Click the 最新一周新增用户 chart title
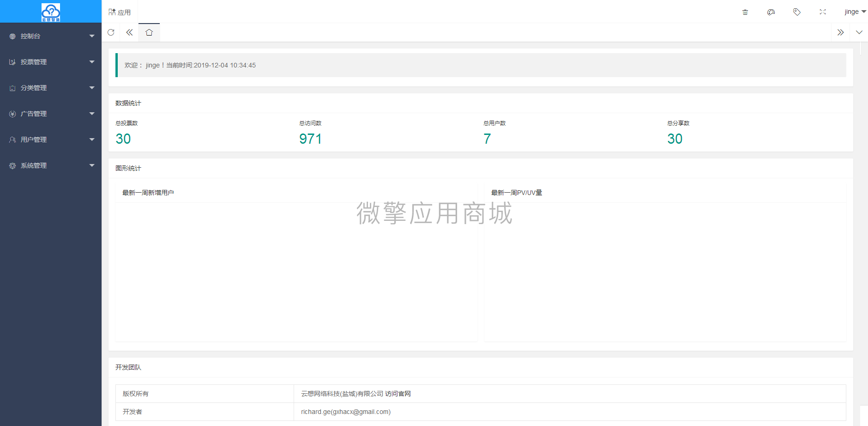868x426 pixels. [x=148, y=193]
